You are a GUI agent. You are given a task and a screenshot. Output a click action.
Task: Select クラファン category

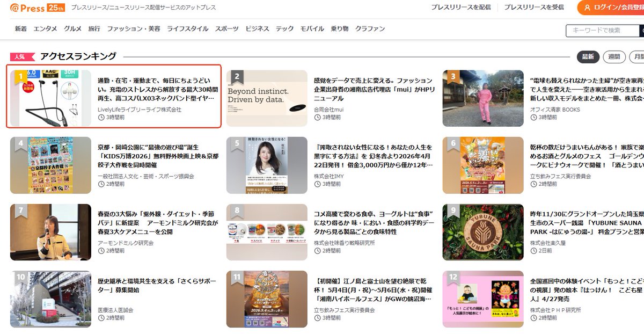(x=370, y=28)
